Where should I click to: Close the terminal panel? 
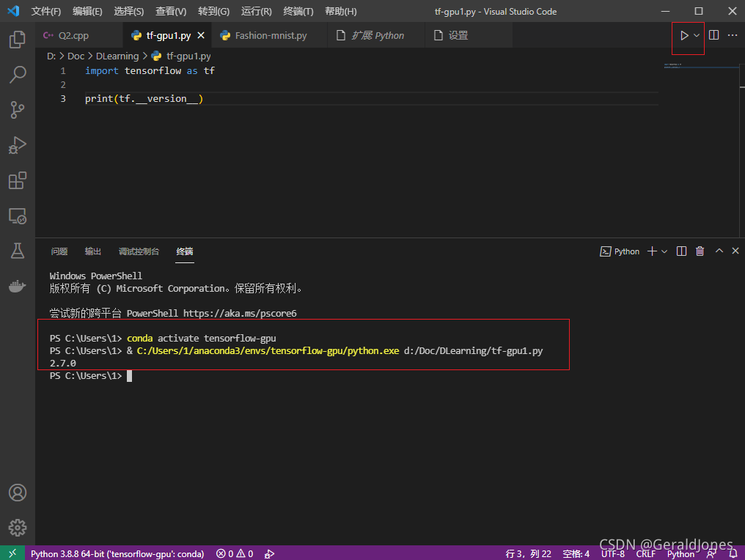pos(735,251)
